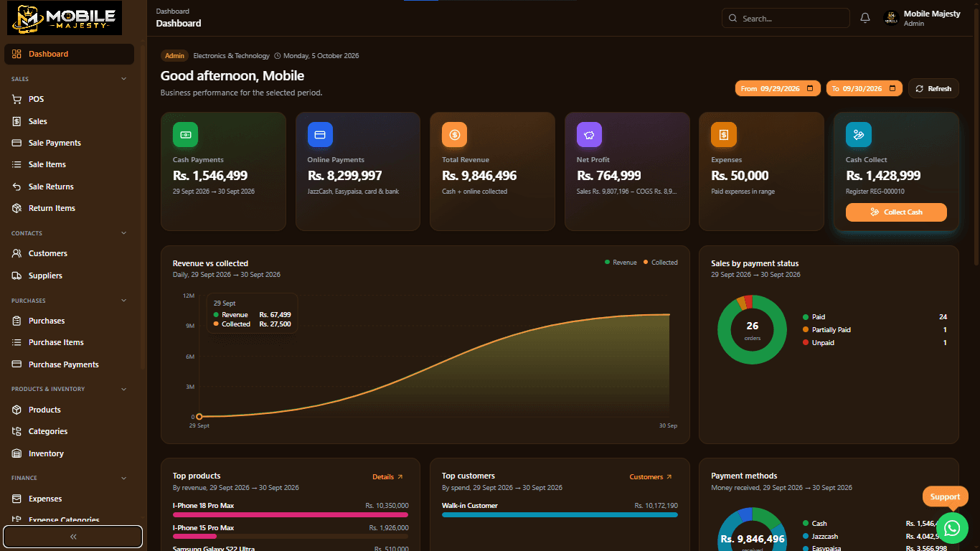
Task: Click I-Phone 18 Pro Max revenue bar
Action: (x=291, y=514)
